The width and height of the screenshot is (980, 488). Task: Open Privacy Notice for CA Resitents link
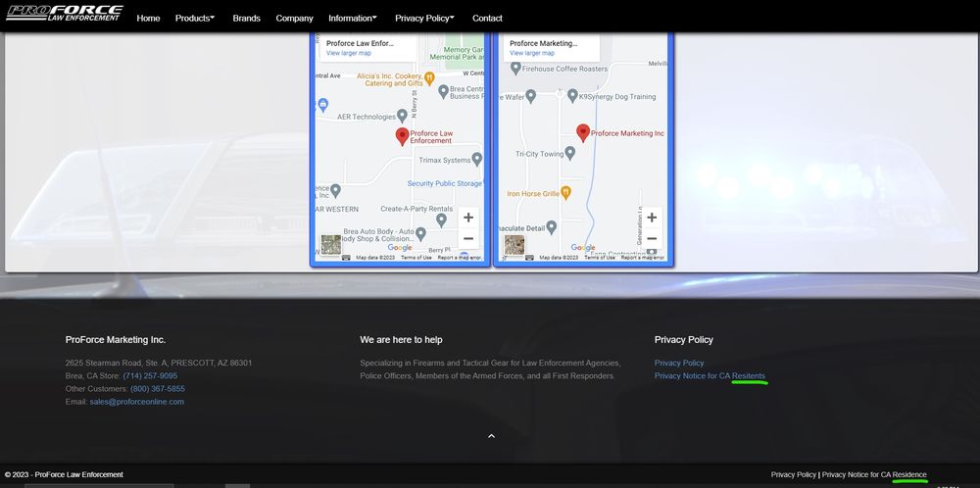coord(710,376)
